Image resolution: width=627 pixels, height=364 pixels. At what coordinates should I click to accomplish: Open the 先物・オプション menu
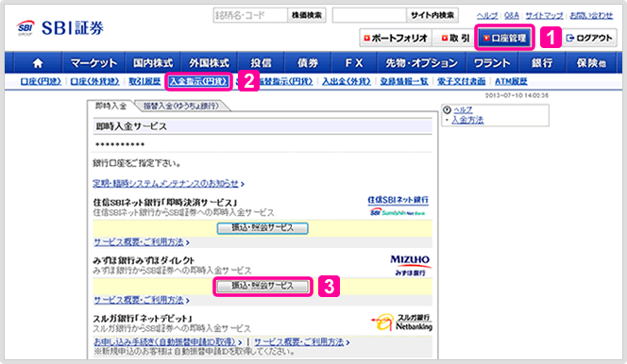[421, 62]
